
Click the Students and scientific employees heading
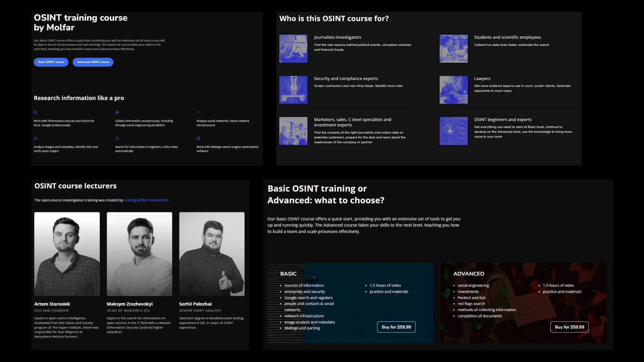[507, 37]
